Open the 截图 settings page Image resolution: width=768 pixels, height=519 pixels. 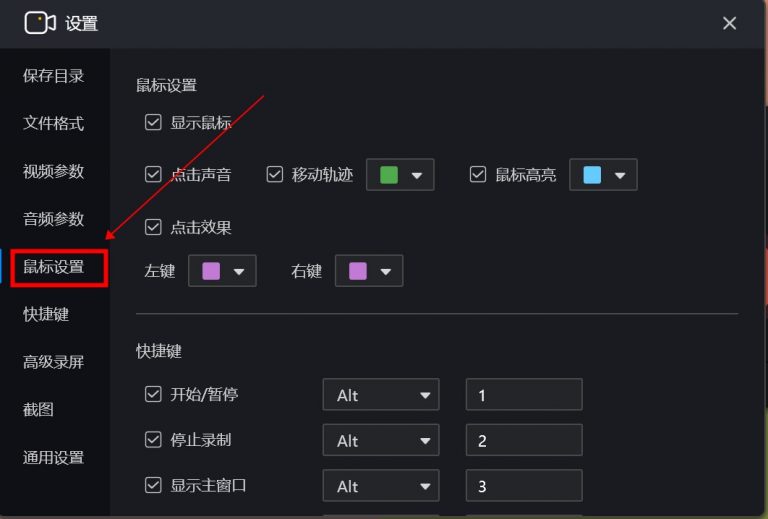point(39,410)
